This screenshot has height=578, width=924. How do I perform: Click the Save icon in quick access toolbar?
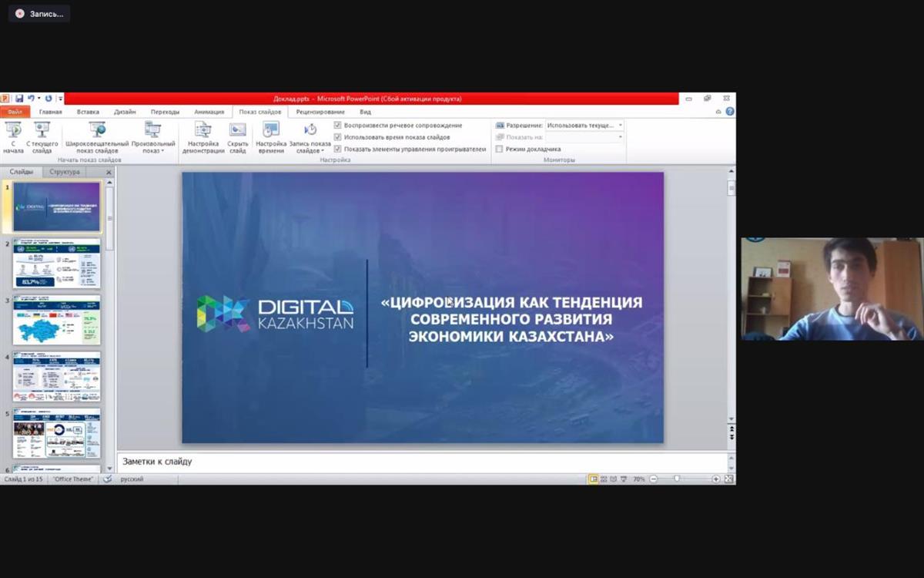19,99
